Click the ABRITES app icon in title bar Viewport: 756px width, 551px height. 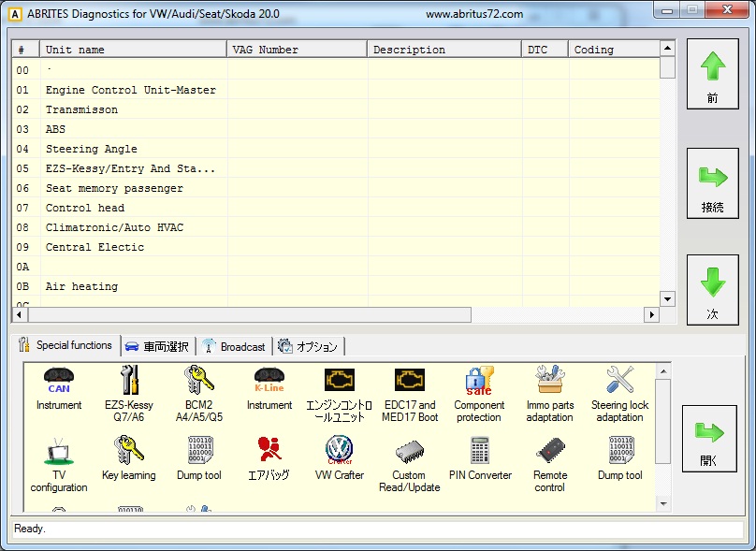pyautogui.click(x=15, y=14)
